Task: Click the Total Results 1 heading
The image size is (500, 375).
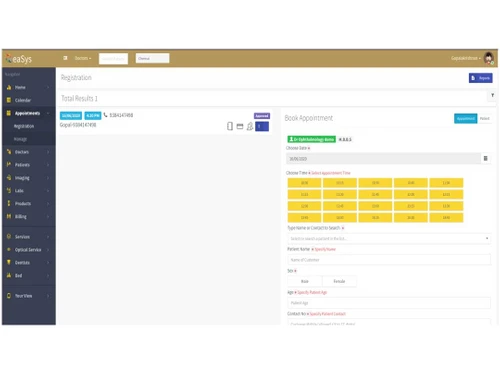Action: pyautogui.click(x=79, y=98)
